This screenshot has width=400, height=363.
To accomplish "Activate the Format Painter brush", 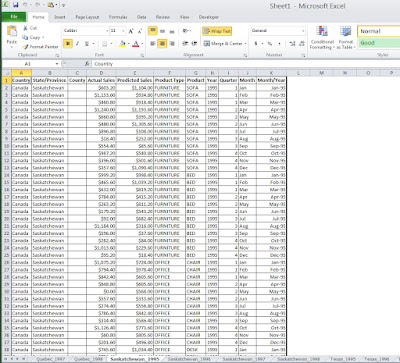I will [x=25, y=47].
